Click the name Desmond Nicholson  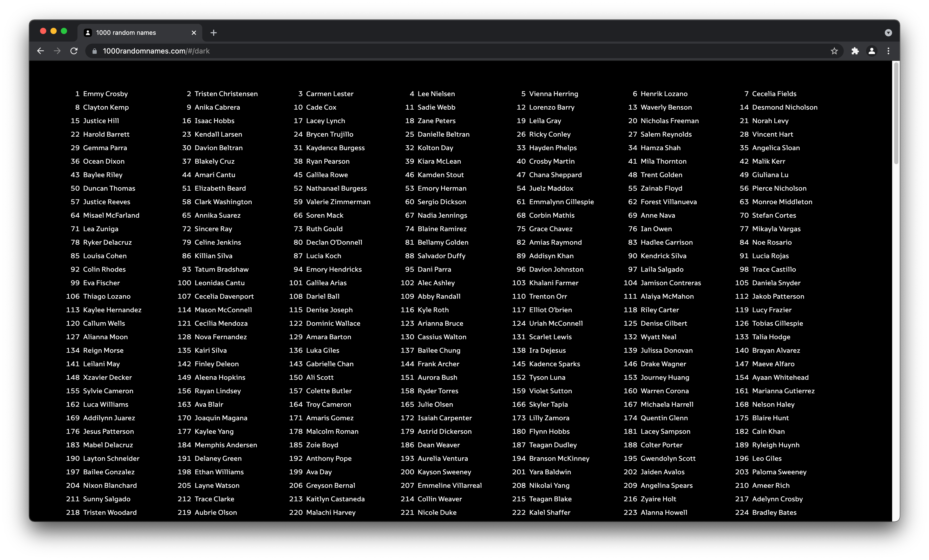tap(784, 107)
